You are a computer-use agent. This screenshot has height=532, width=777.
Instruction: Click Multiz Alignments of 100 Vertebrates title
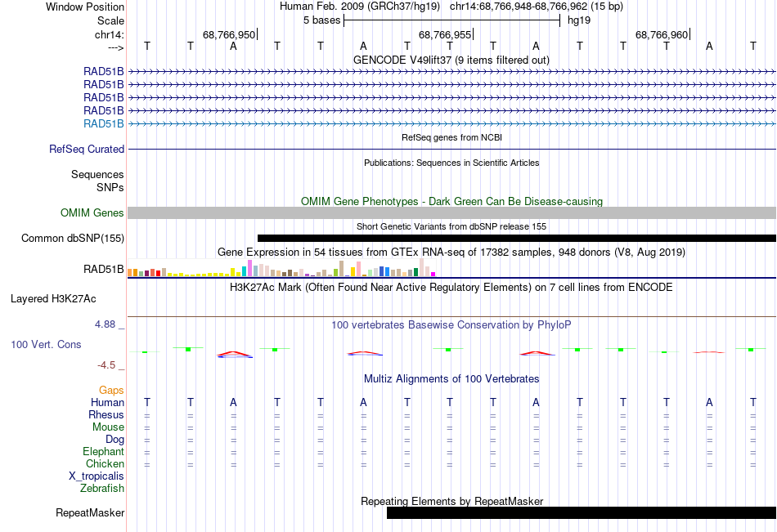point(451,379)
